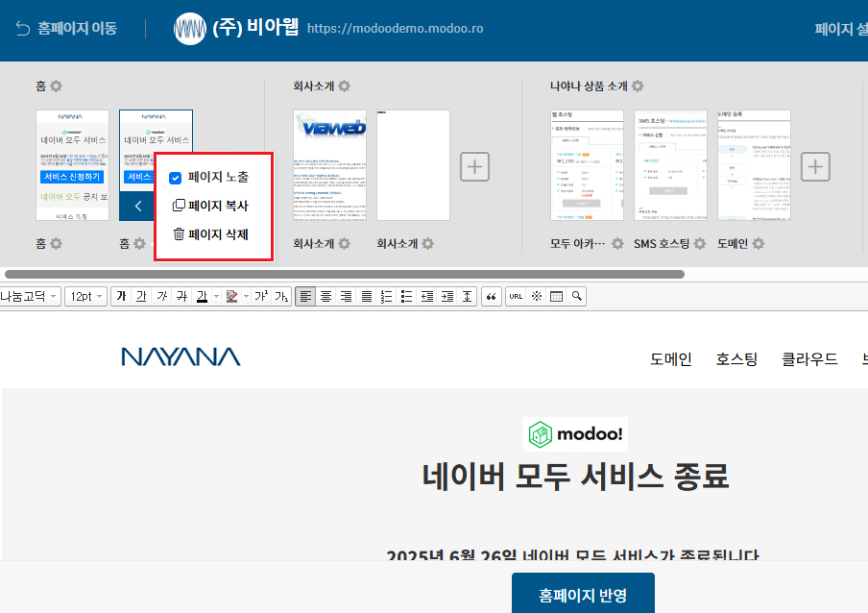The width and height of the screenshot is (868, 613).
Task: Select the 도메인 page thumbnail
Action: coord(755,165)
